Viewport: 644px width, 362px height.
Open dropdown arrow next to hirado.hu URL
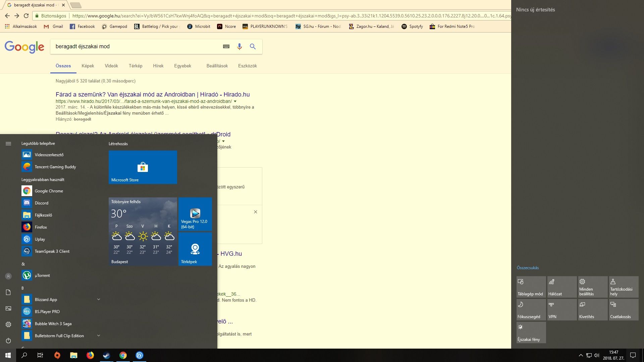point(235,101)
